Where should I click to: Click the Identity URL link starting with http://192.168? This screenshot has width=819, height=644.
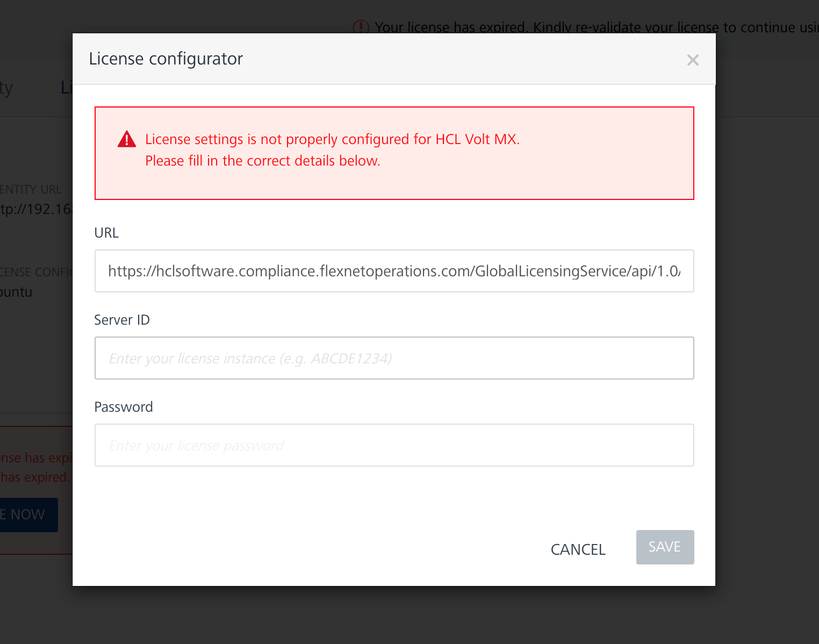tap(35, 209)
